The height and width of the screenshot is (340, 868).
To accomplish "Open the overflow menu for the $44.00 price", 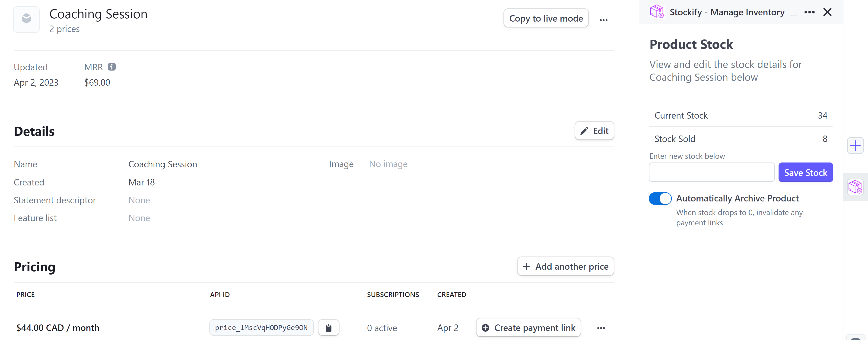I will tap(601, 327).
